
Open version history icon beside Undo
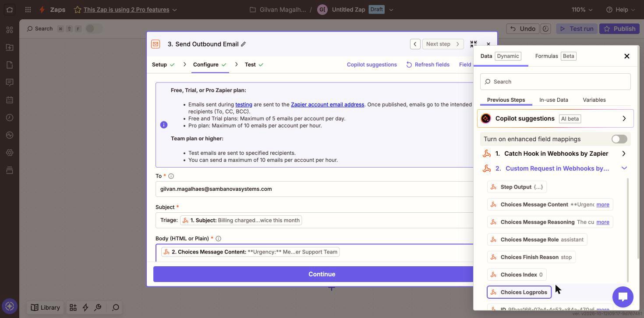[x=545, y=29]
